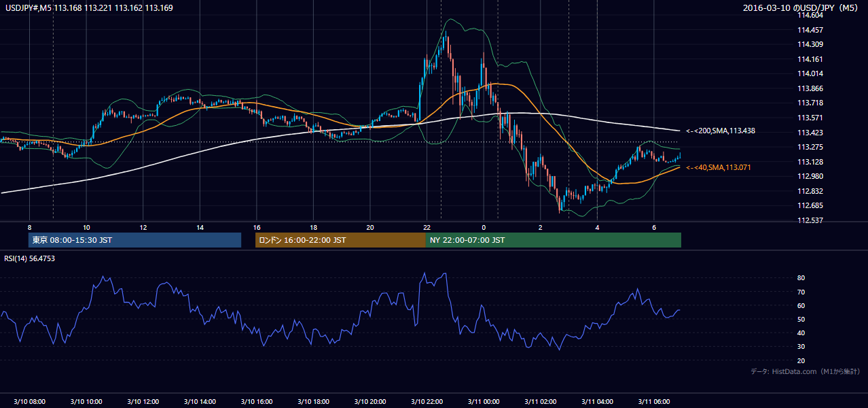The image size is (868, 408).
Task: Click the 3/10 22:00 bottom time label
Action: click(x=426, y=402)
